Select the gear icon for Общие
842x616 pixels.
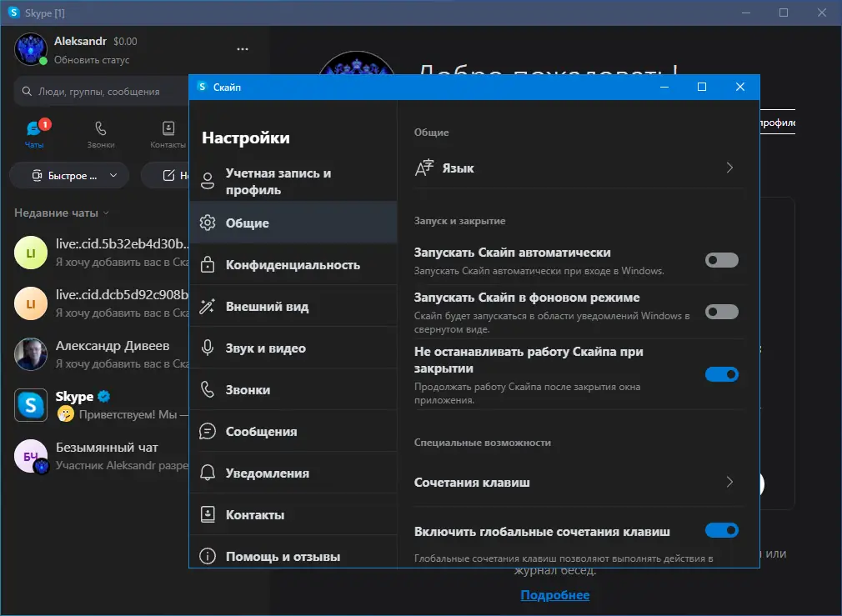click(x=208, y=223)
